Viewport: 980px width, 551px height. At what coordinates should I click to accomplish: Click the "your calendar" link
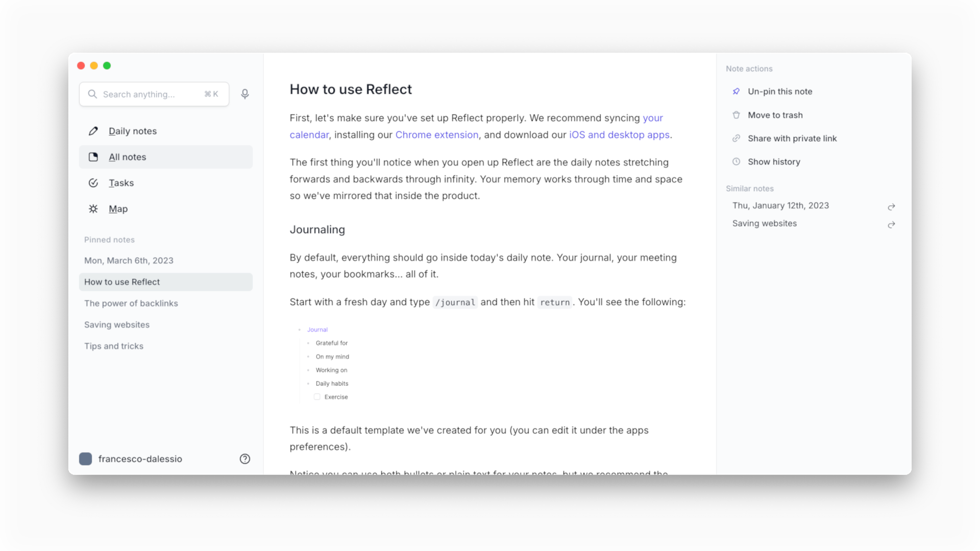tap(654, 118)
